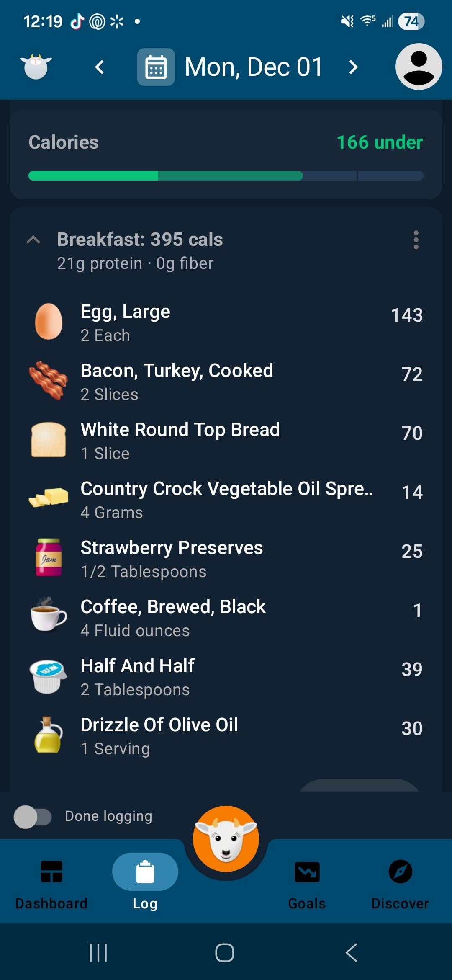Open the user profile avatar
Screen dimensions: 452x980
419,67
